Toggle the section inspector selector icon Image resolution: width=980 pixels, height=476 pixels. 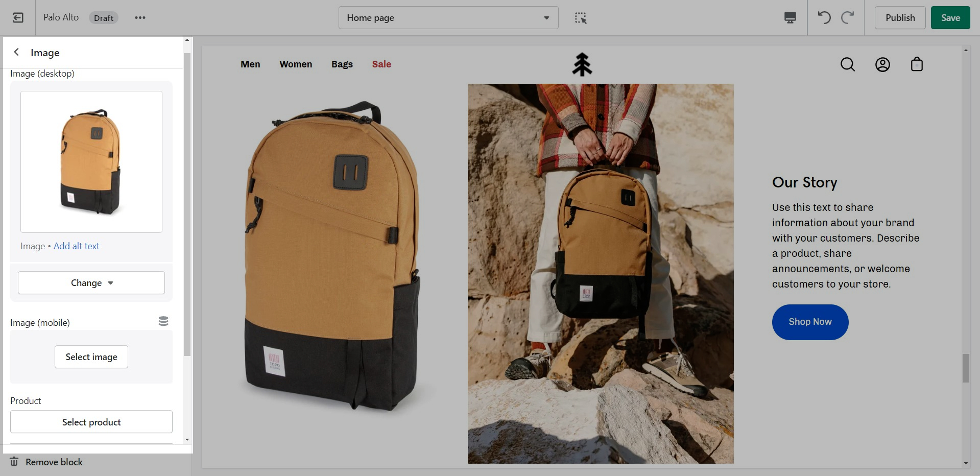[581, 18]
